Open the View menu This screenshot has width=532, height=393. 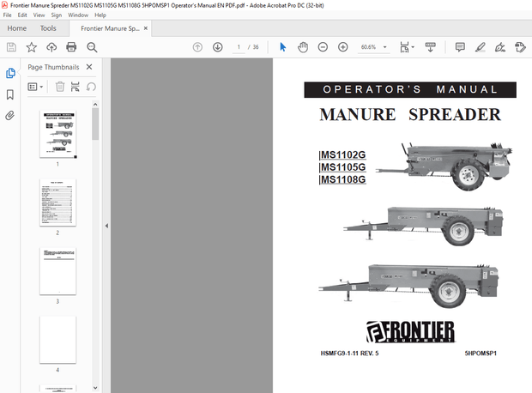[39, 15]
